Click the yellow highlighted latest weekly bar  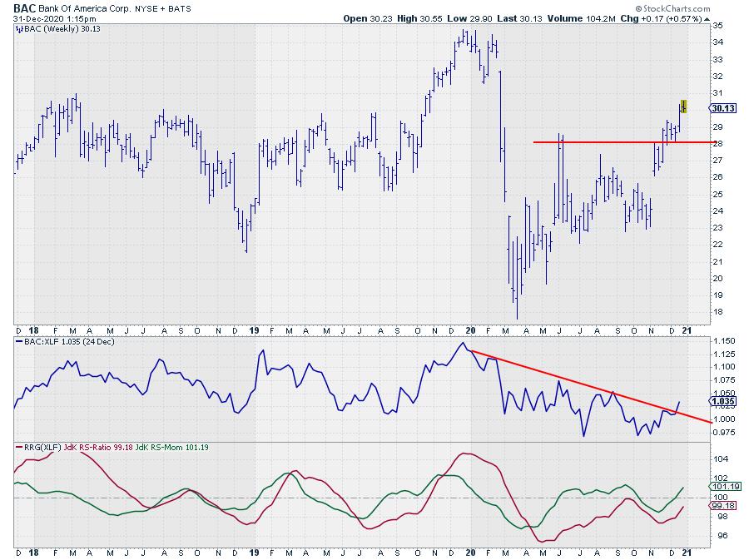click(x=683, y=106)
